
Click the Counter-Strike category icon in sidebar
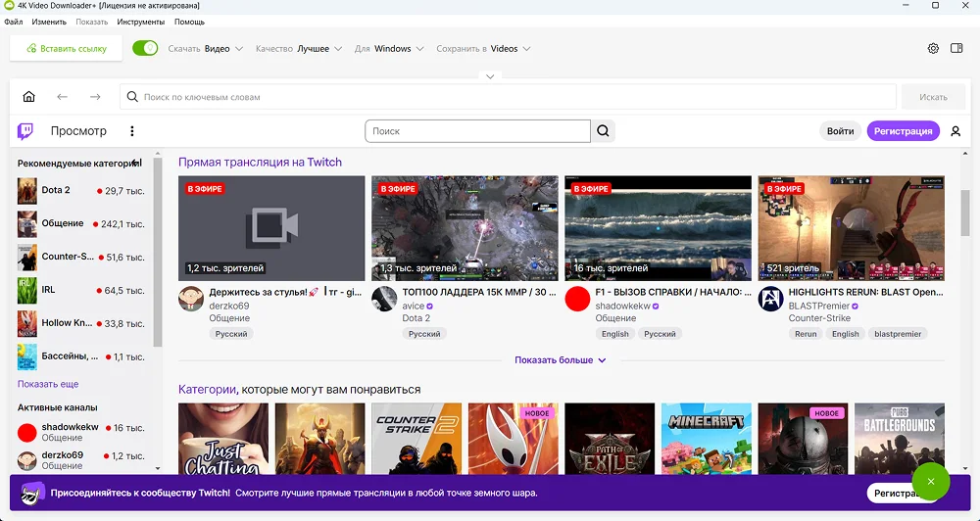(x=26, y=257)
